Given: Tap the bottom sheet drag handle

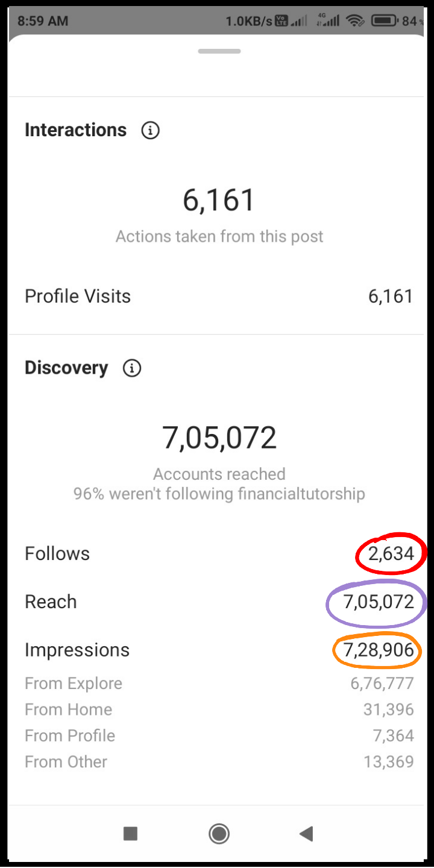Looking at the screenshot, I should [219, 51].
